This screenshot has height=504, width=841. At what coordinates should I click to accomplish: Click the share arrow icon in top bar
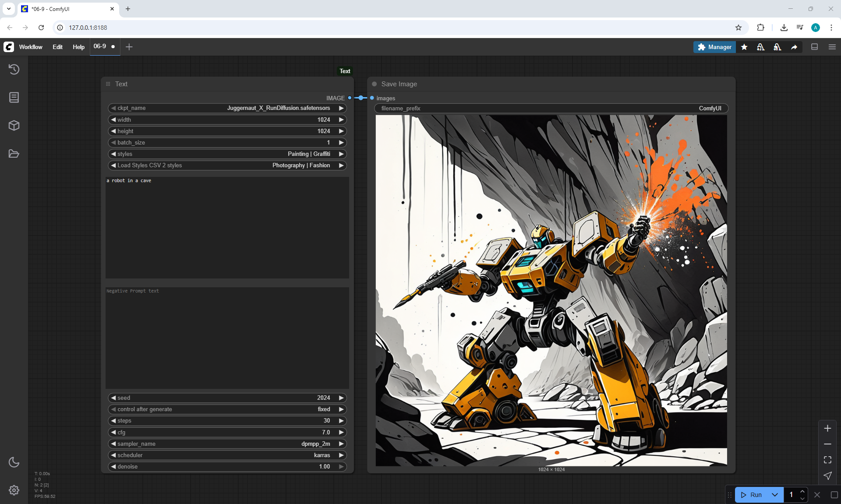794,47
